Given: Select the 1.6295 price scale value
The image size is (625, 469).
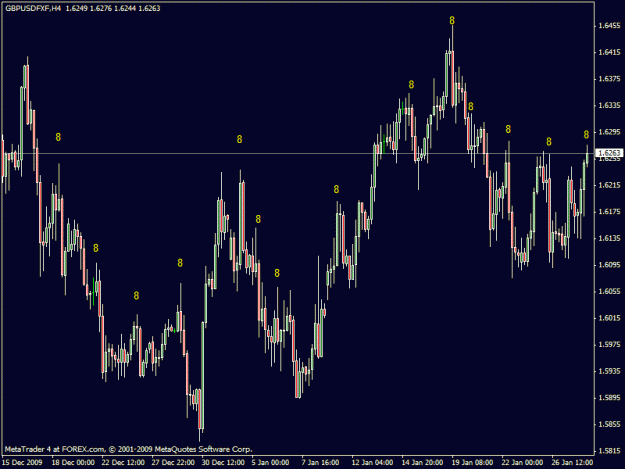Looking at the screenshot, I should click(609, 132).
